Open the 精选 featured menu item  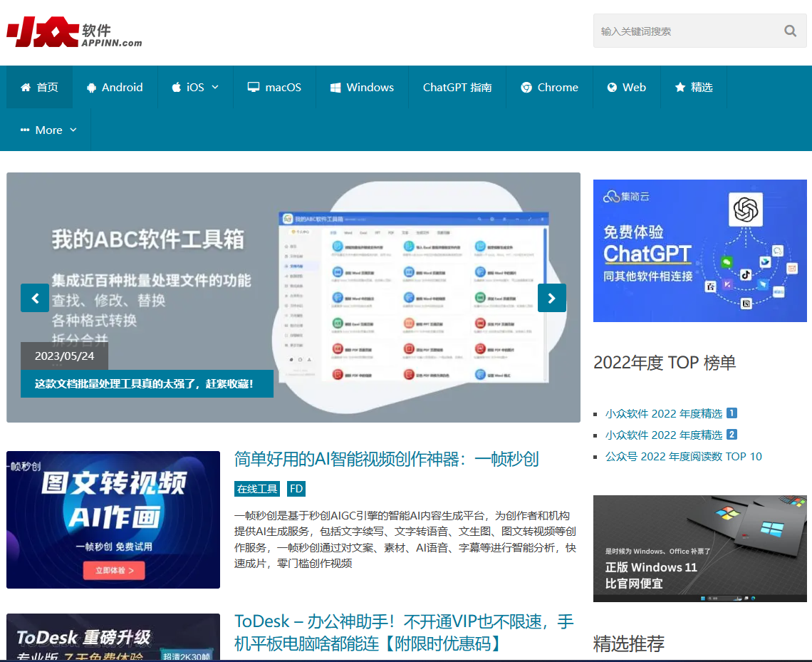(x=694, y=87)
